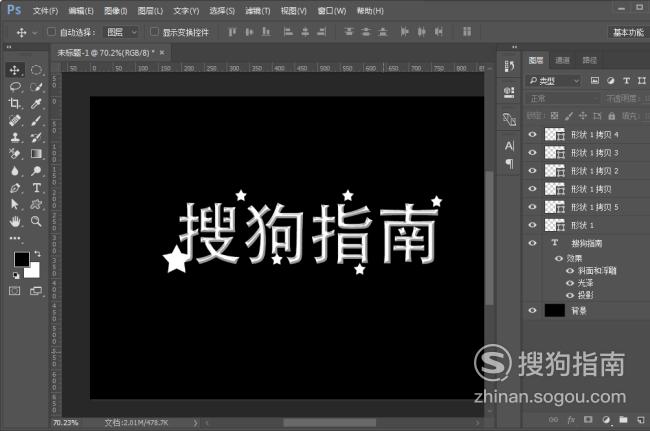Select the Quick Selection tool
Image resolution: width=650 pixels, height=431 pixels.
[36, 87]
